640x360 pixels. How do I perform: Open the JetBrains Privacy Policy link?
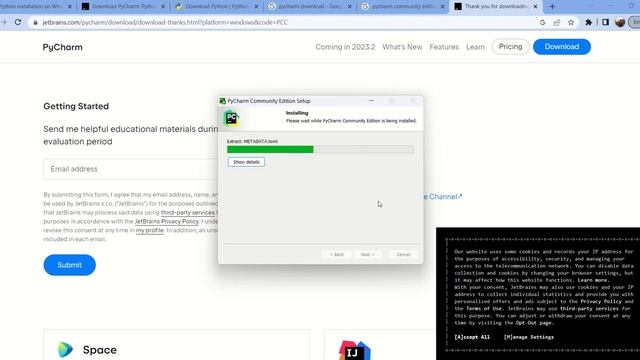[x=166, y=221]
